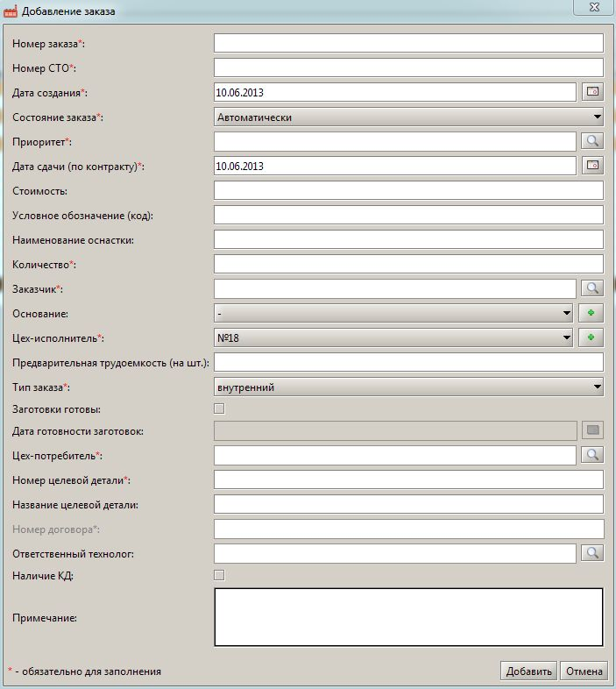Click the 'Заготовки готовы:' label
616x689 pixels.
[56, 409]
